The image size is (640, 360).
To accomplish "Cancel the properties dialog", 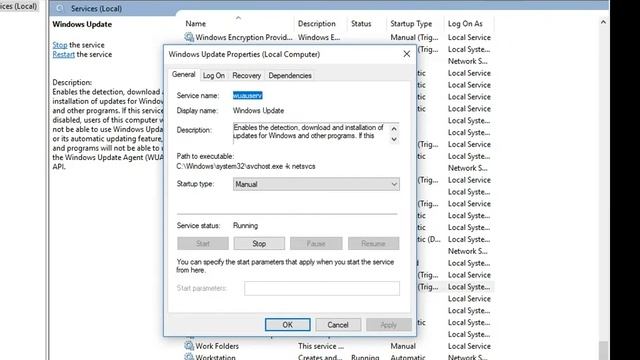I will coord(338,325).
